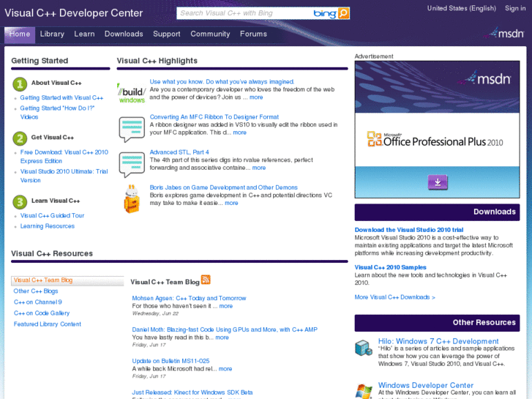Click 'more' after the Advanced STL blurb

click(x=259, y=168)
